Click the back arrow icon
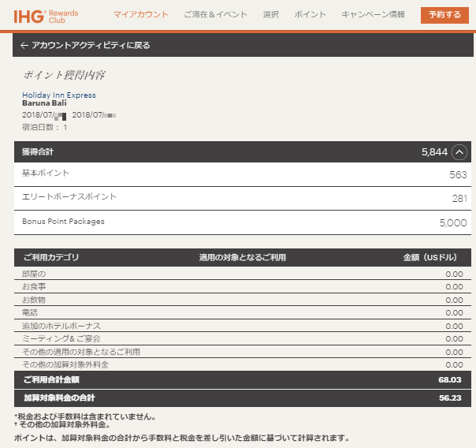This screenshot has height=448, width=476. click(x=24, y=46)
